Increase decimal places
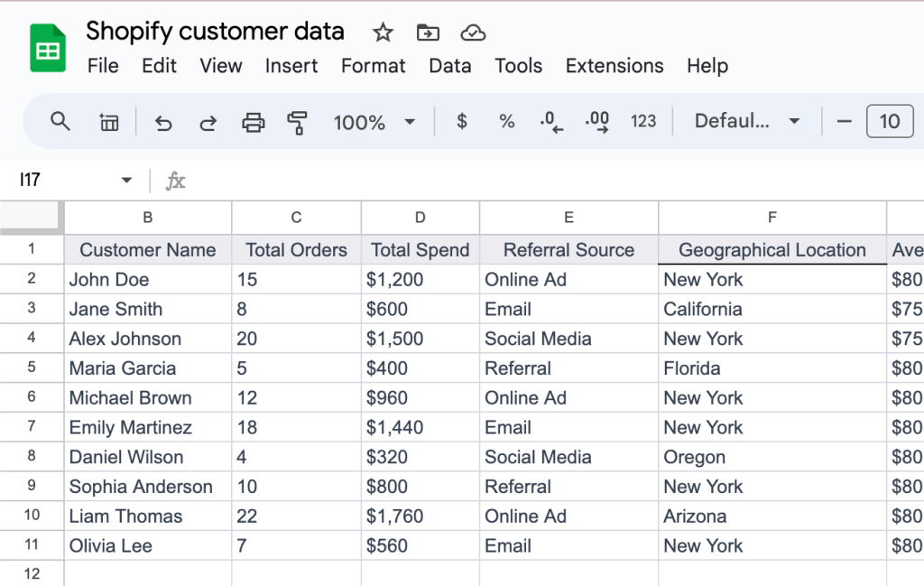Image resolution: width=924 pixels, height=586 pixels. (597, 122)
